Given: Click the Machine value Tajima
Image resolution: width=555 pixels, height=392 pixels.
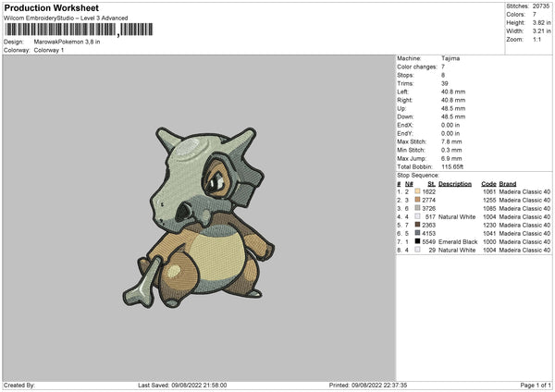Looking at the screenshot, I should [x=450, y=58].
